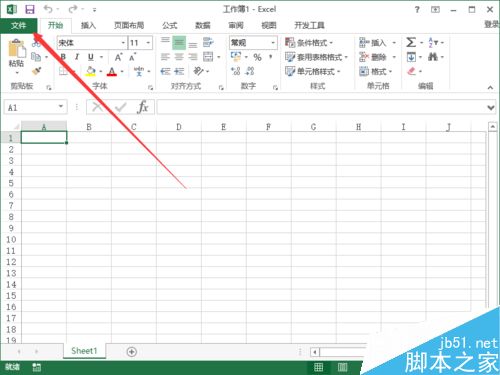Viewport: 500px width, 375px height.
Task: Toggle Underline formatting
Action: (x=91, y=57)
